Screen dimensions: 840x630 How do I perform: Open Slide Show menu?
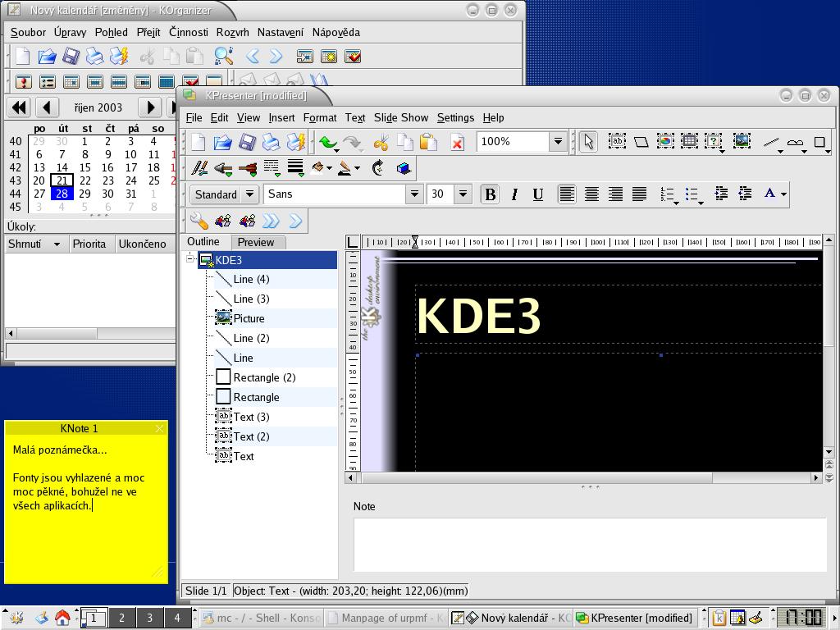[x=400, y=117]
